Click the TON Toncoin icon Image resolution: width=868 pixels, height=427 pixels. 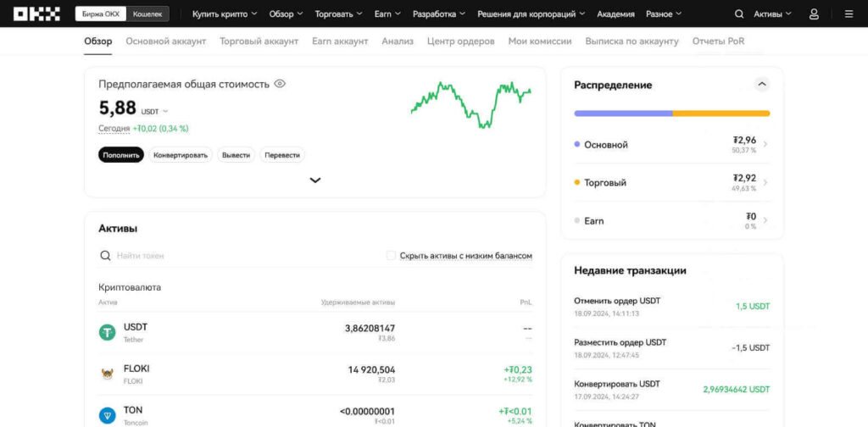click(108, 415)
